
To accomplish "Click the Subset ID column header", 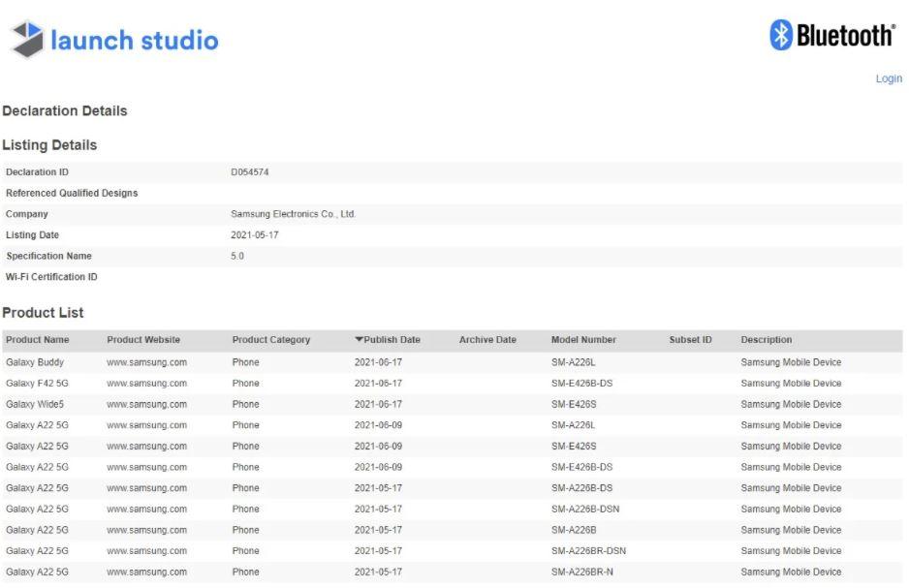I will [x=690, y=339].
